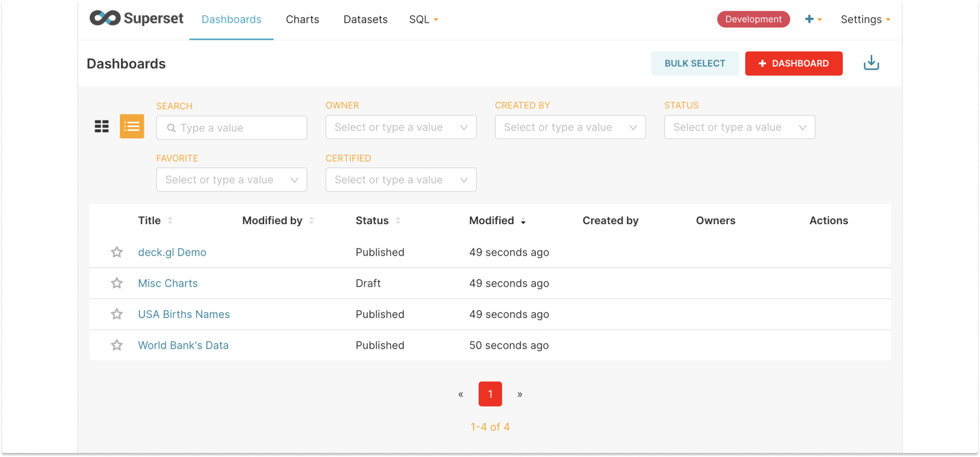Image resolution: width=980 pixels, height=457 pixels.
Task: Sort by Status column arrows
Action: click(x=398, y=221)
